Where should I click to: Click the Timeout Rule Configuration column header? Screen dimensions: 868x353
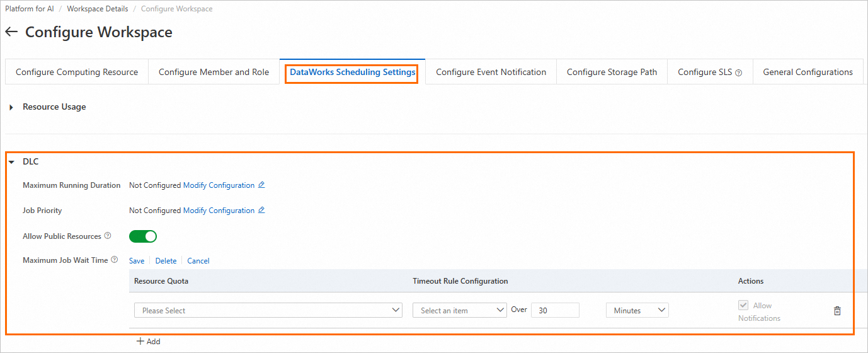click(460, 281)
